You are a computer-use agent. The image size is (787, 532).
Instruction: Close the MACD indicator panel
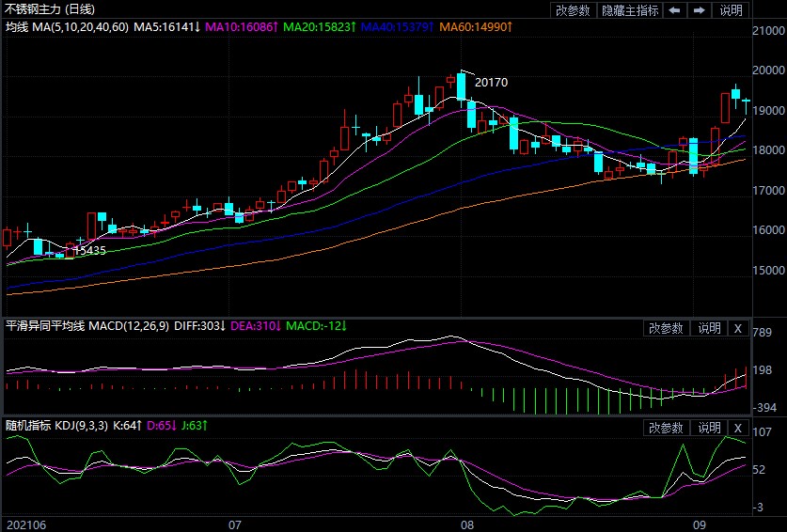[x=738, y=328]
